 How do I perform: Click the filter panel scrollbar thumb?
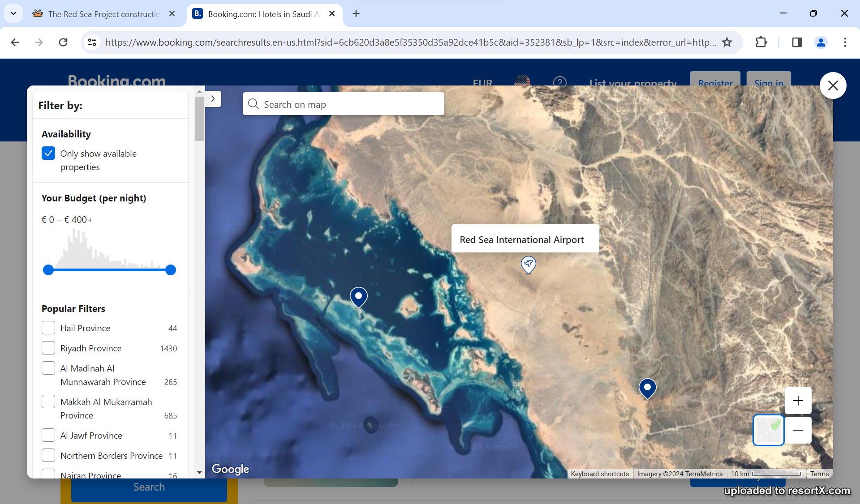(199, 119)
